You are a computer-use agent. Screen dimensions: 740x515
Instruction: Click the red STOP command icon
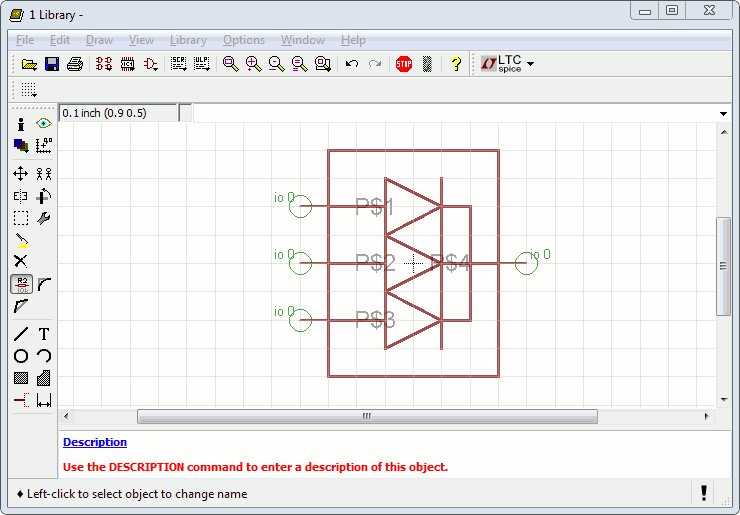(404, 64)
